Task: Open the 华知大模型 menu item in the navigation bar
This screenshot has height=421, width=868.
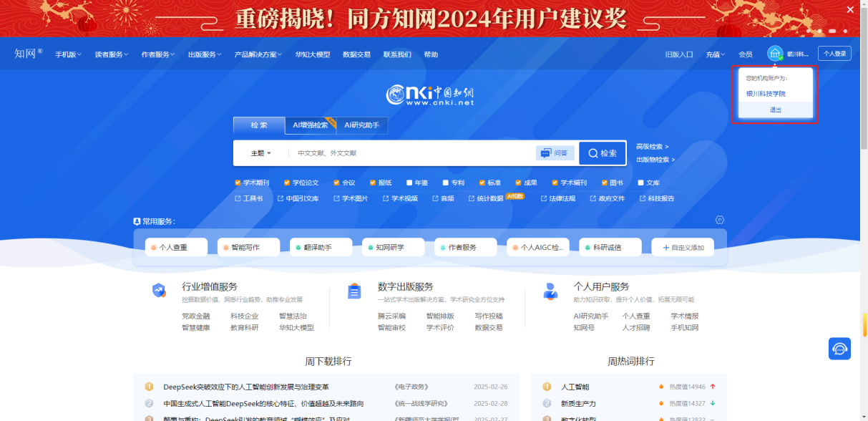Action: pyautogui.click(x=313, y=54)
